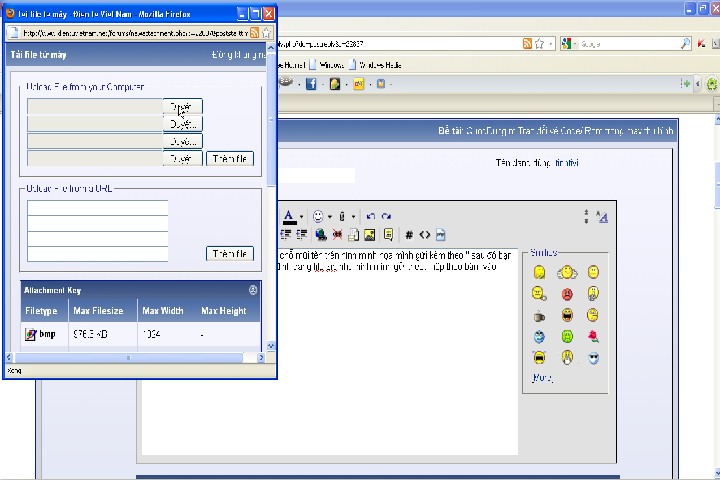Click the Max Filesize column header
Viewport: 720px width, 480px height.
point(98,311)
